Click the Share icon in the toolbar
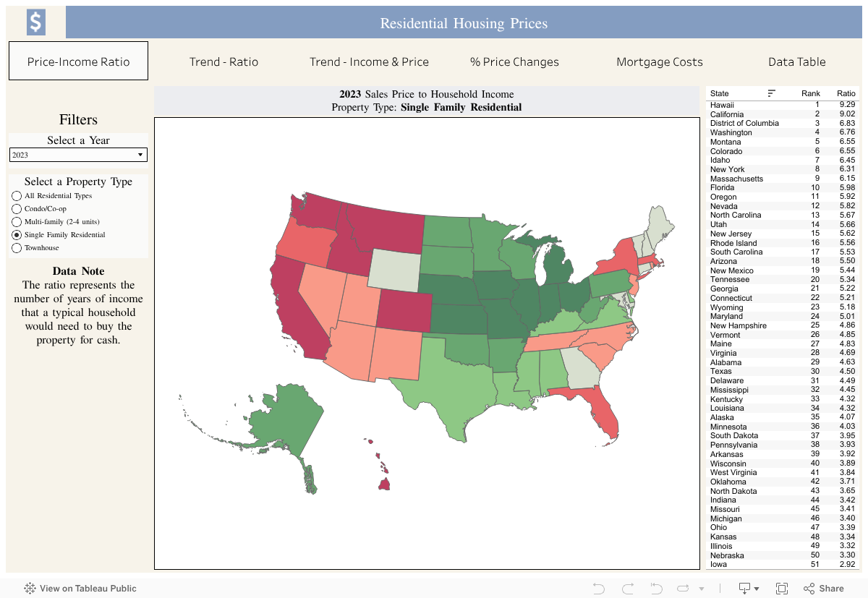Viewport: 868px width, 598px height. click(824, 589)
